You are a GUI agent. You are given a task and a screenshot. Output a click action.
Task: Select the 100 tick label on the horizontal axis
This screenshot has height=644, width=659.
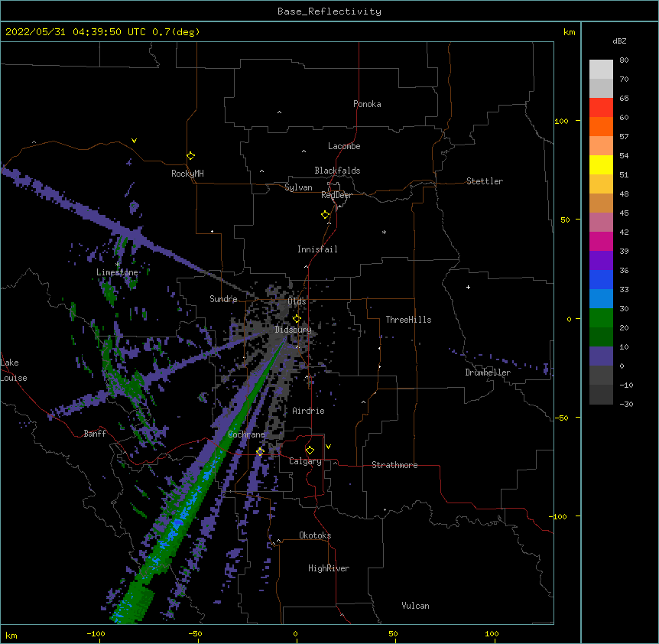point(492,634)
